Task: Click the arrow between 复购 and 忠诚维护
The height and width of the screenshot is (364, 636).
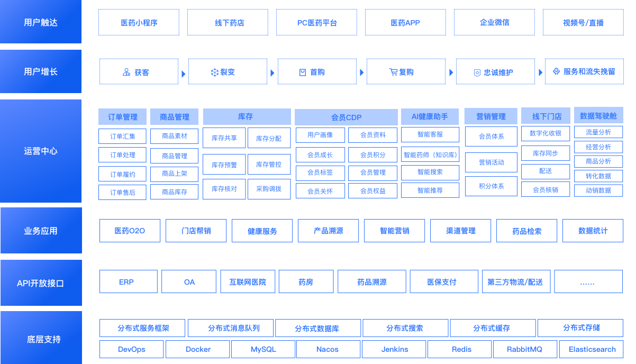Action: click(451, 73)
